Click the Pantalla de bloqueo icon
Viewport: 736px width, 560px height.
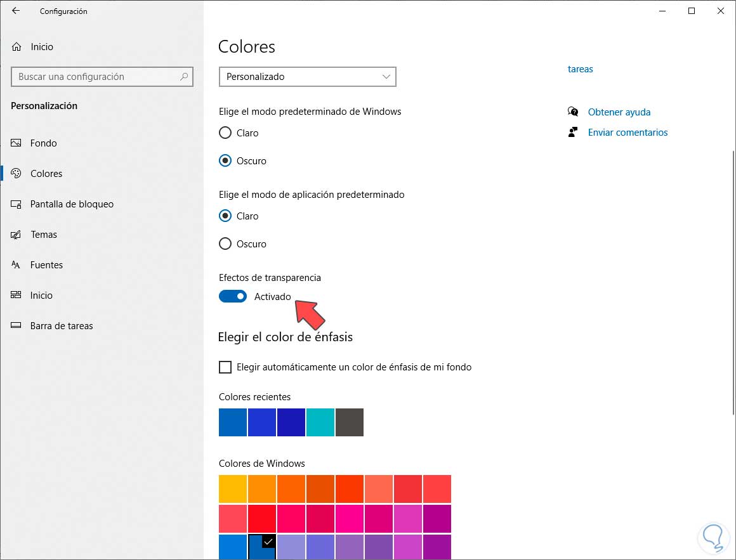17,204
